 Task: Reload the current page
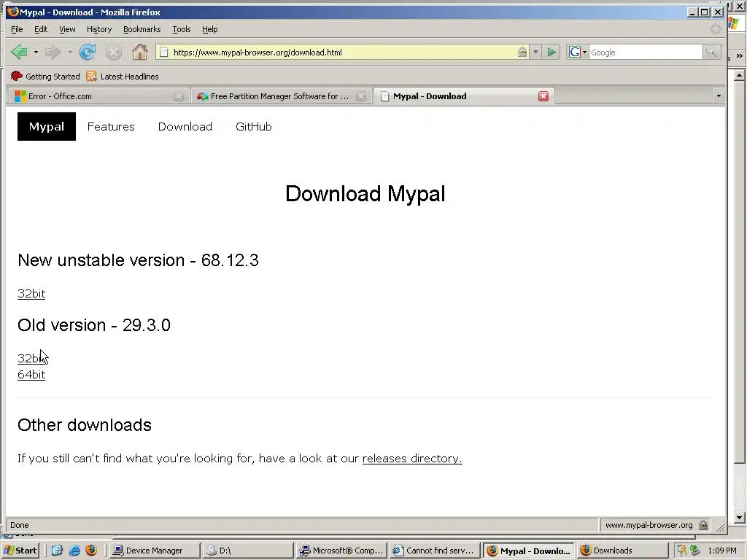point(88,52)
